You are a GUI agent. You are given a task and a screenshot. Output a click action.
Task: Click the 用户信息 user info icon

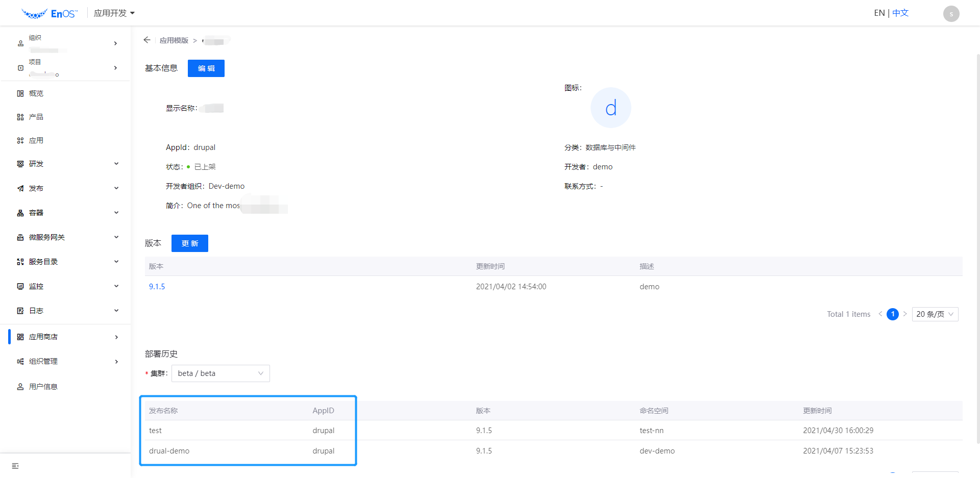[x=20, y=387]
